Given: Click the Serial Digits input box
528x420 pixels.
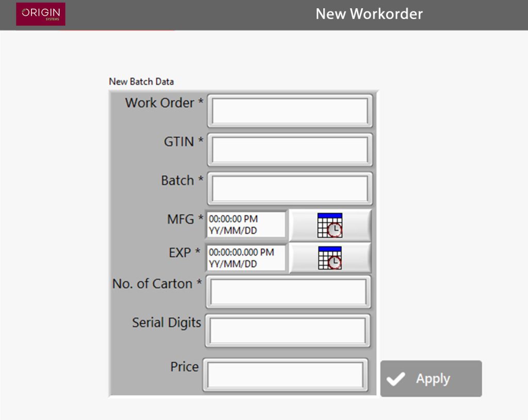Looking at the screenshot, I should tap(288, 331).
